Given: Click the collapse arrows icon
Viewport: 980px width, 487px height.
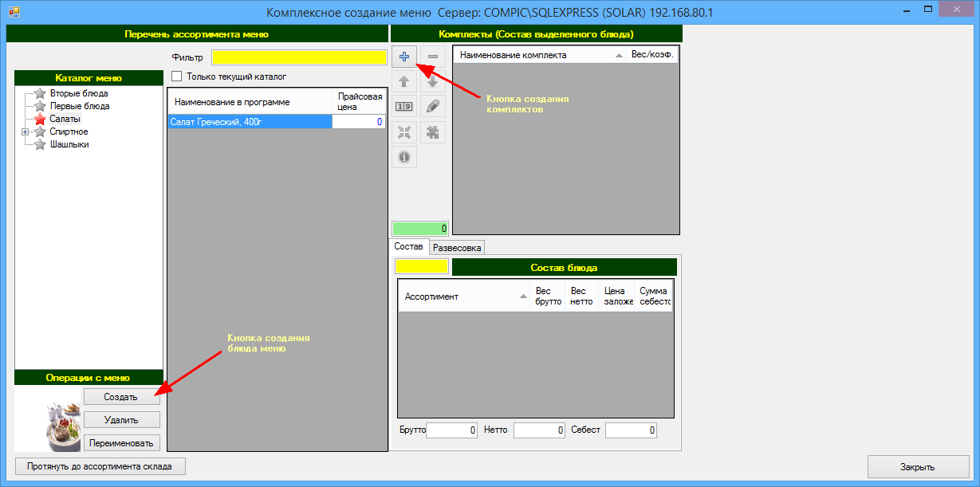Looking at the screenshot, I should pyautogui.click(x=404, y=132).
